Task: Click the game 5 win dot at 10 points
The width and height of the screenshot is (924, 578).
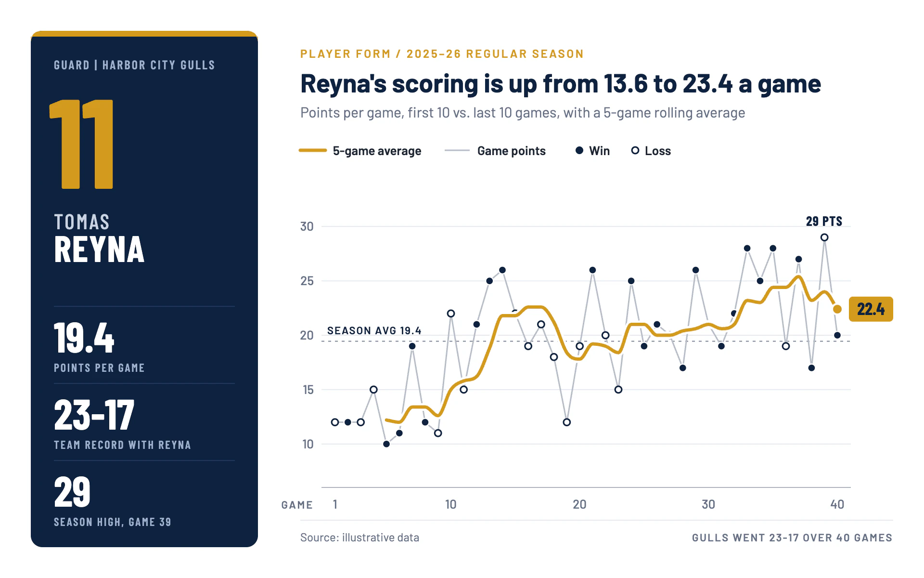Action: point(386,444)
